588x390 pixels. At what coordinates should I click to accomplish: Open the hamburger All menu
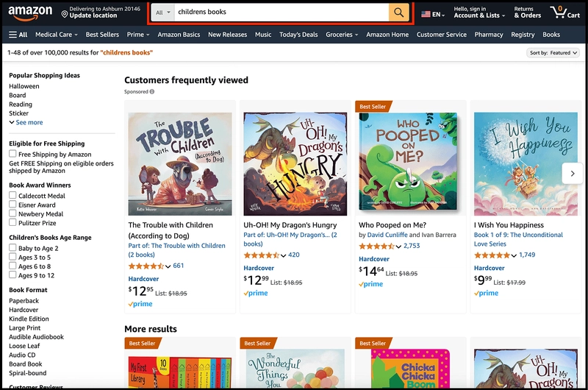(18, 35)
